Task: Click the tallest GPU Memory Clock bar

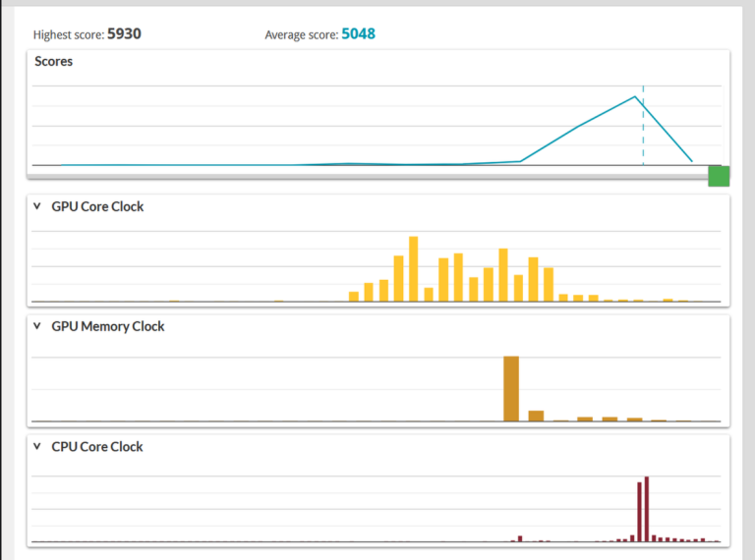Action: pyautogui.click(x=511, y=388)
